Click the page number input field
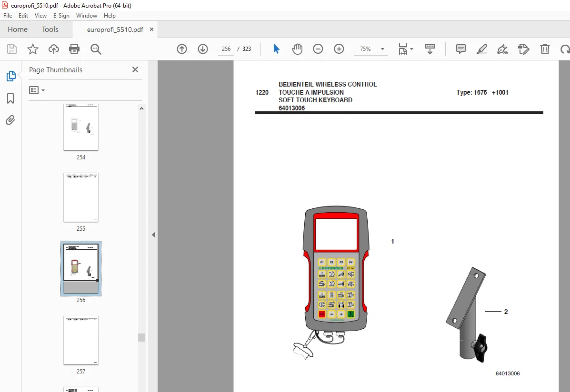570x392 pixels. pyautogui.click(x=226, y=49)
